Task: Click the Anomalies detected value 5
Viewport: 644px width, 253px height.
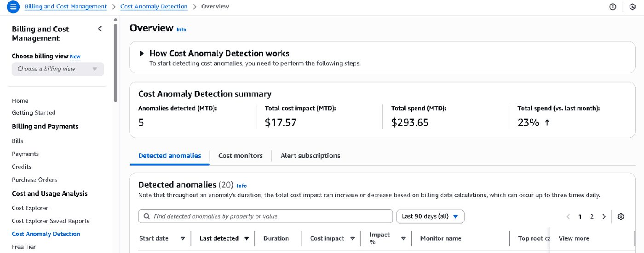Action: [141, 123]
